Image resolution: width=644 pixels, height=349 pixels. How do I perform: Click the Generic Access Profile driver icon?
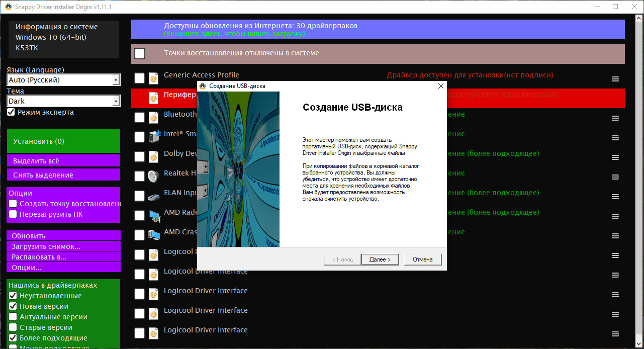[154, 78]
